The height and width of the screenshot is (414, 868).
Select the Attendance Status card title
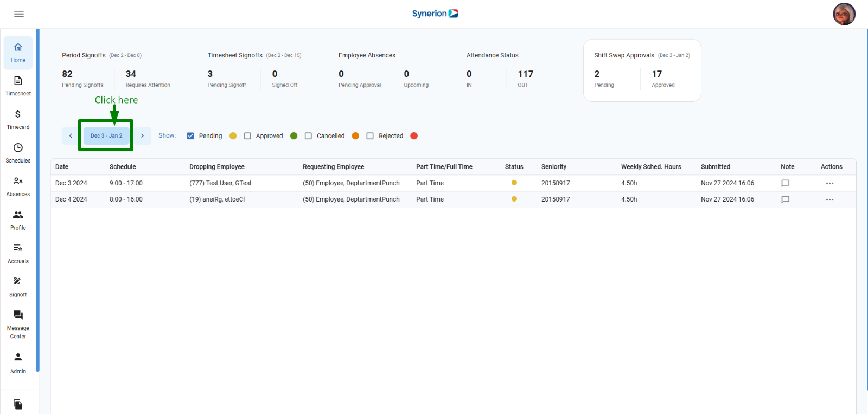(x=492, y=55)
